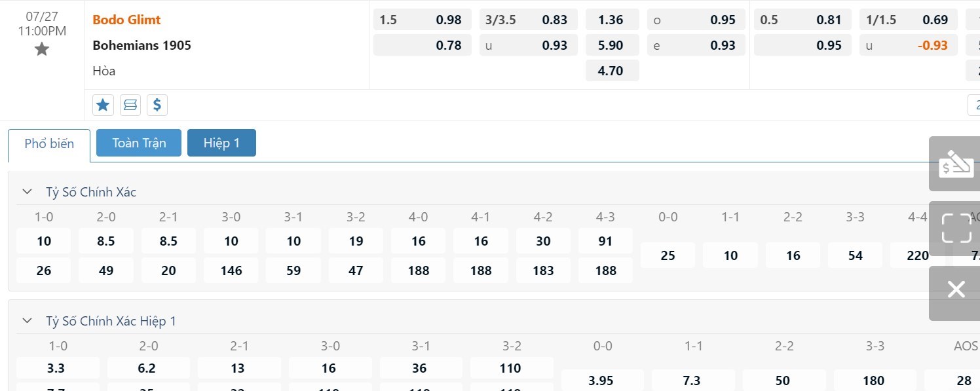Select the Hiệp 1 tab
Image resolution: width=980 pixels, height=391 pixels.
(221, 143)
